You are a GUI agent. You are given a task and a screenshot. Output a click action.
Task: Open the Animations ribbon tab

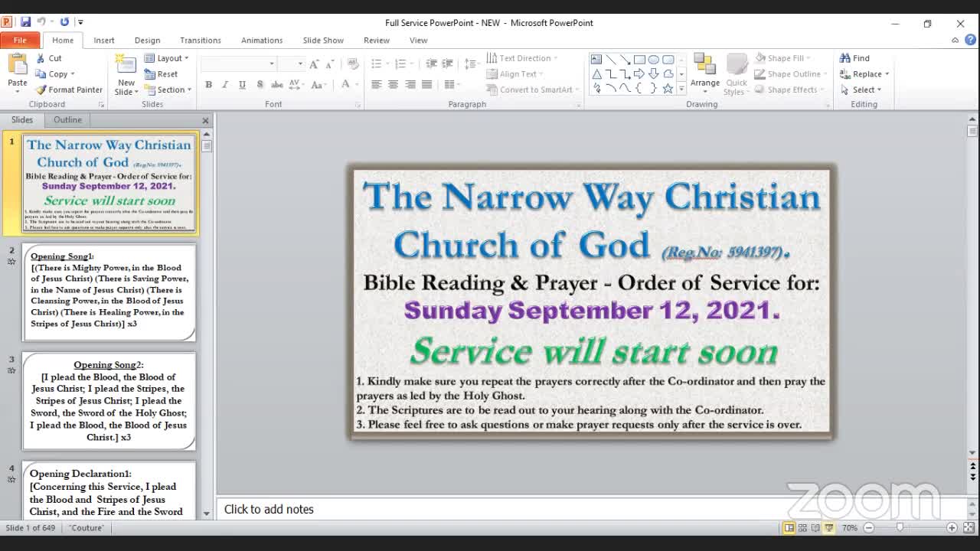(262, 40)
